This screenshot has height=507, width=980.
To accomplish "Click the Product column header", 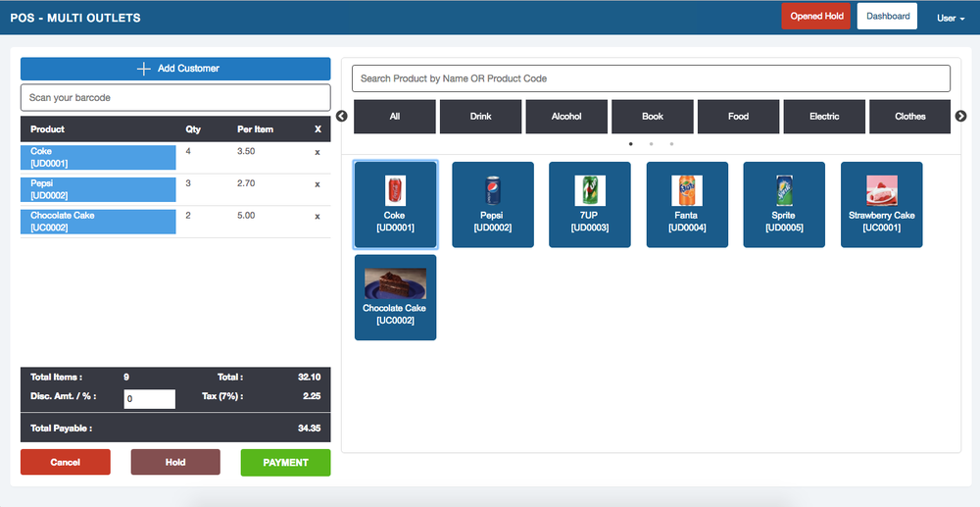I will (47, 129).
